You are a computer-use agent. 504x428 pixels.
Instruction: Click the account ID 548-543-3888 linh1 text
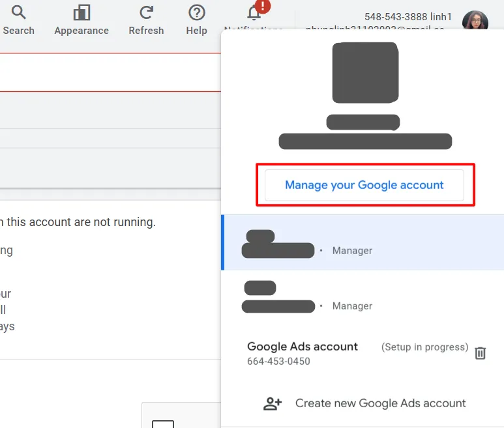[408, 17]
